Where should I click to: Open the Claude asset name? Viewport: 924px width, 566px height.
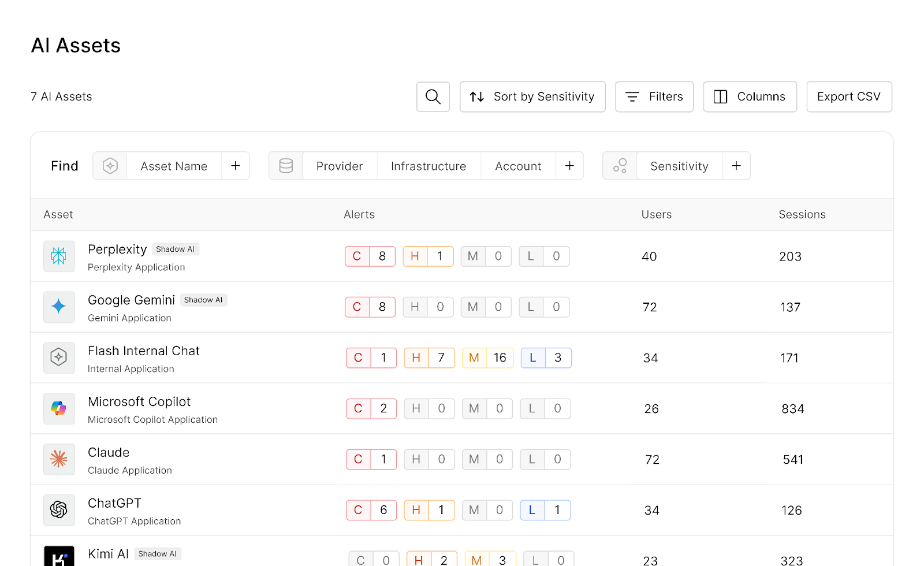109,452
